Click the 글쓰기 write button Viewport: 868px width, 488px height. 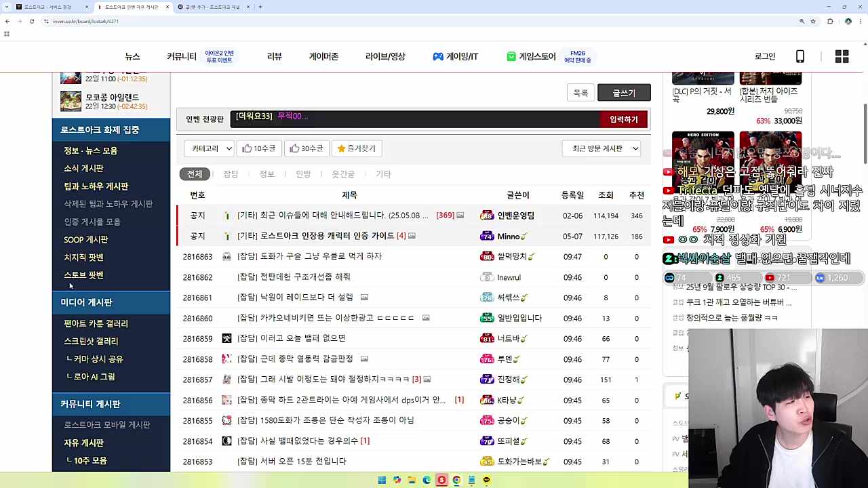point(624,93)
